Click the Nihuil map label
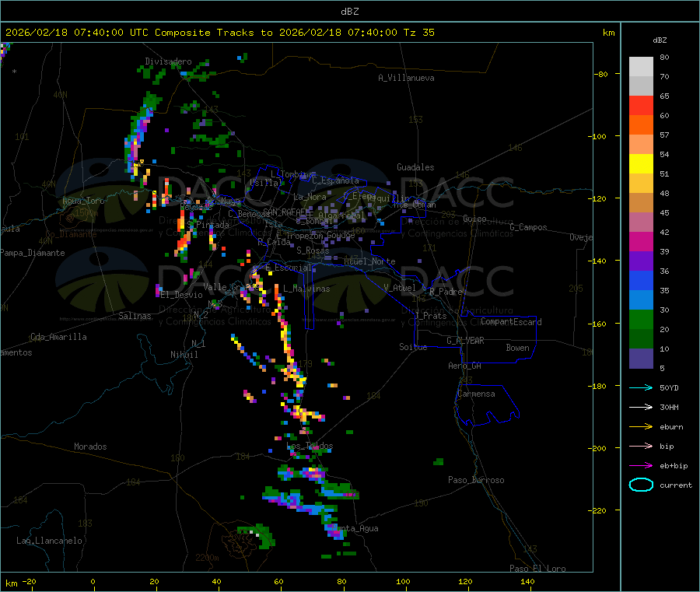Viewport: 700px width, 592px height. (184, 355)
